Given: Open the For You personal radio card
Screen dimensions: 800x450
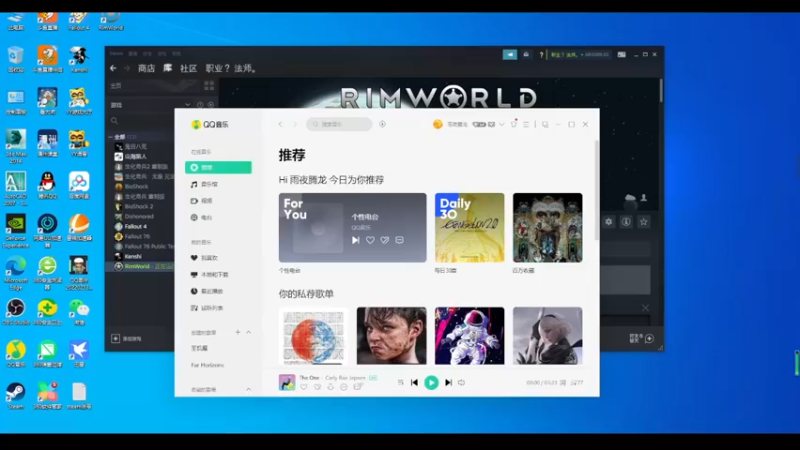Looking at the screenshot, I should coord(353,228).
